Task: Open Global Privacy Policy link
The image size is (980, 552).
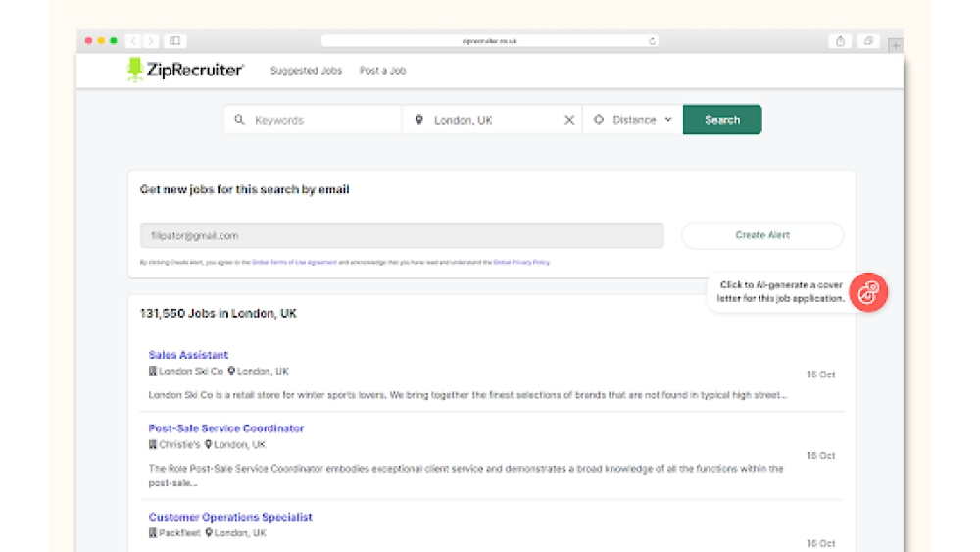Action: point(521,263)
